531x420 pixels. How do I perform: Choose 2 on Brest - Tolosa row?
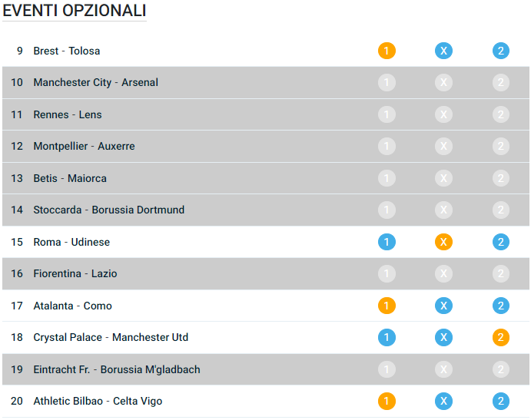coord(501,51)
